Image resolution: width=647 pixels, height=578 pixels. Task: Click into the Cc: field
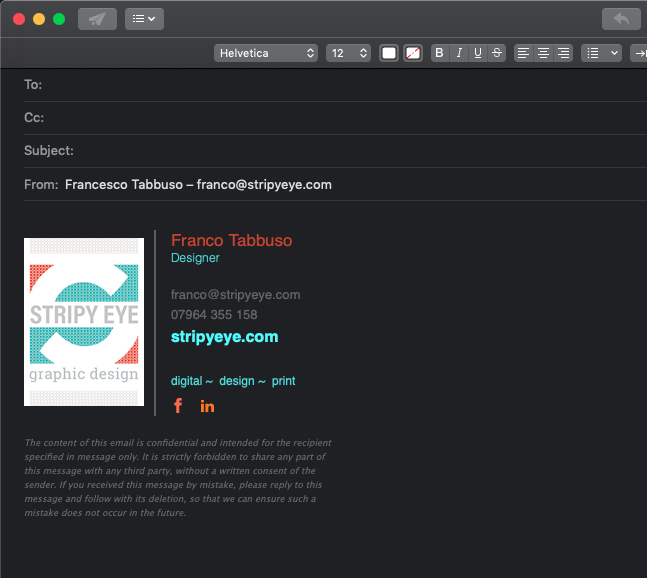(335, 118)
